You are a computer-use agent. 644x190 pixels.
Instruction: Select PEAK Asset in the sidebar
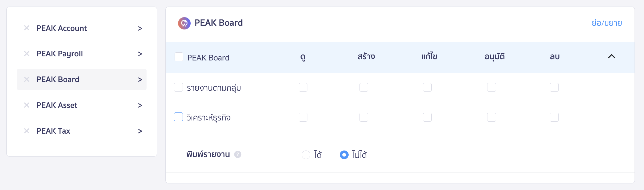57,105
